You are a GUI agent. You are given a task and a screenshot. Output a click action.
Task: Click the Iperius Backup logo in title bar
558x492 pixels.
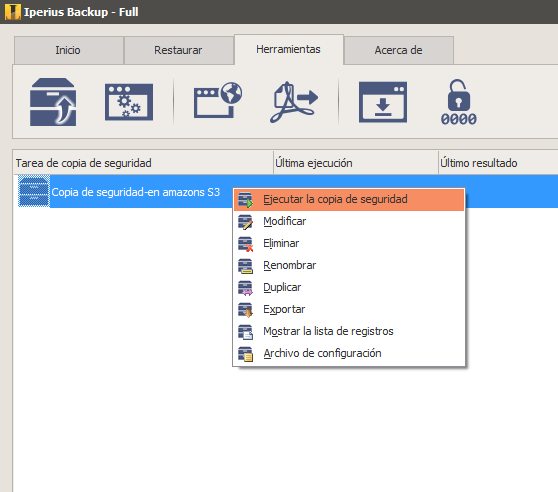(x=12, y=12)
